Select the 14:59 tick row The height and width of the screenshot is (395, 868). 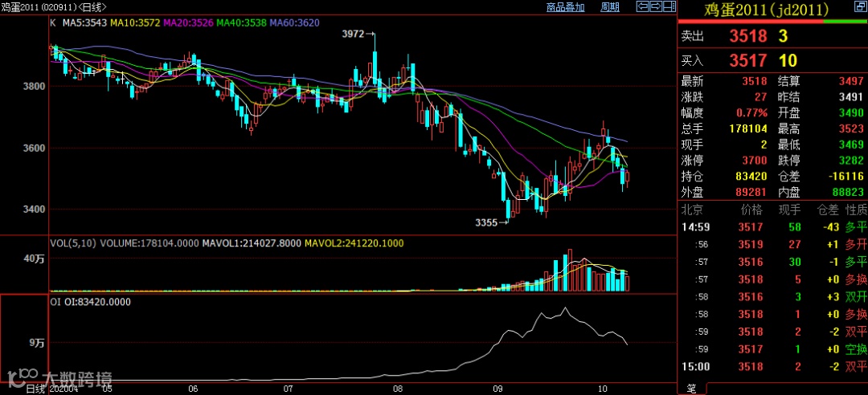[773, 226]
